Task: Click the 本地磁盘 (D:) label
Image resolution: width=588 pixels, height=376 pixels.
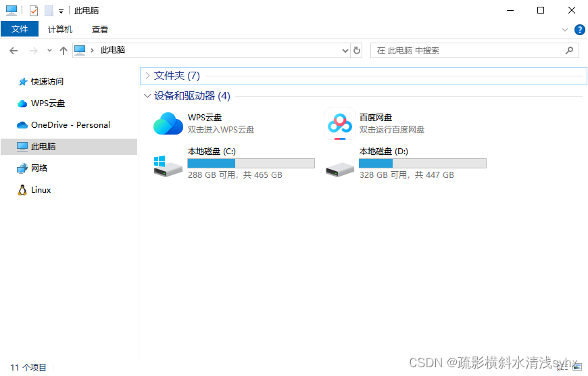Action: point(384,151)
